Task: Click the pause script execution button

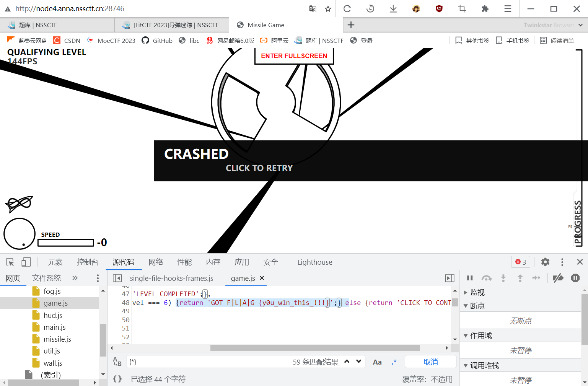Action: point(470,278)
